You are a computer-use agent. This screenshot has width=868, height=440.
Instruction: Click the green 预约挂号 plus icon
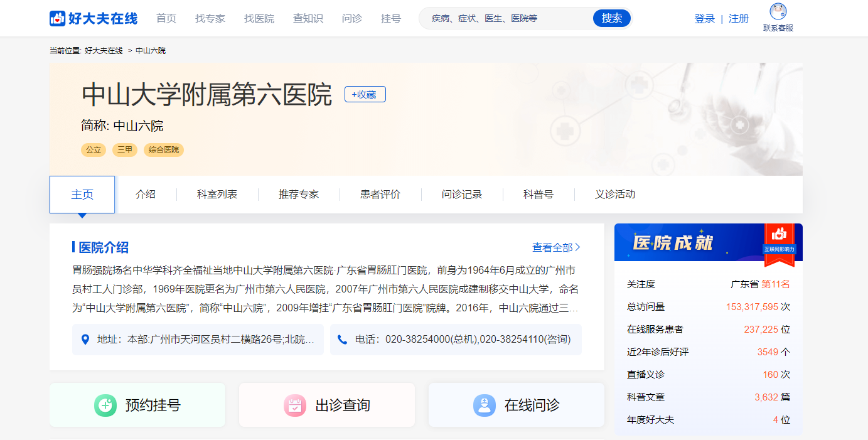[x=105, y=405]
